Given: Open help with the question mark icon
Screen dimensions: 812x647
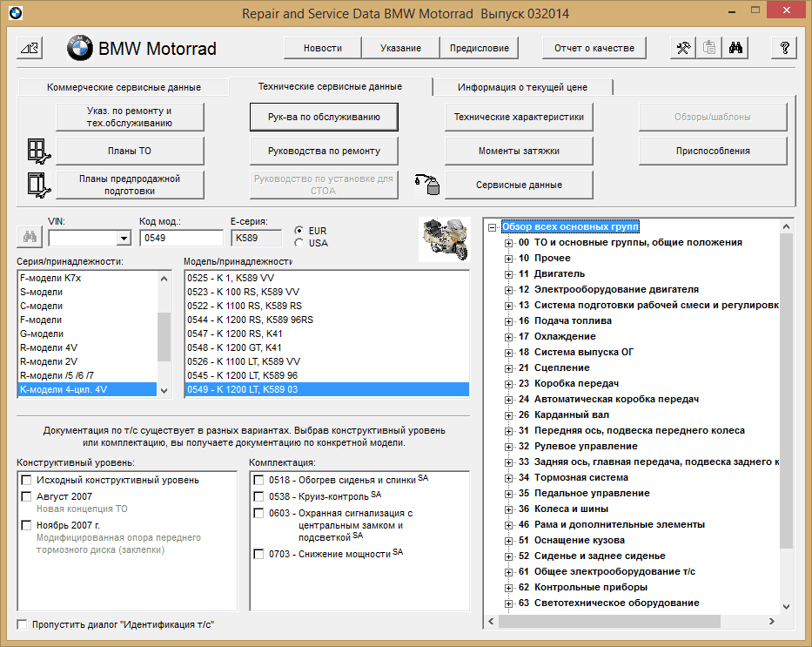Looking at the screenshot, I should (784, 49).
